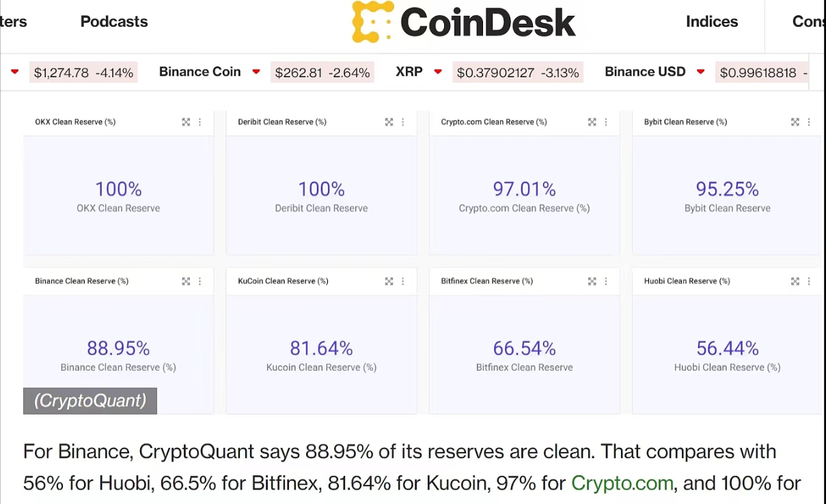Select the Binance USD ticker entry
Viewport: 826px width, 504px height.
point(645,72)
